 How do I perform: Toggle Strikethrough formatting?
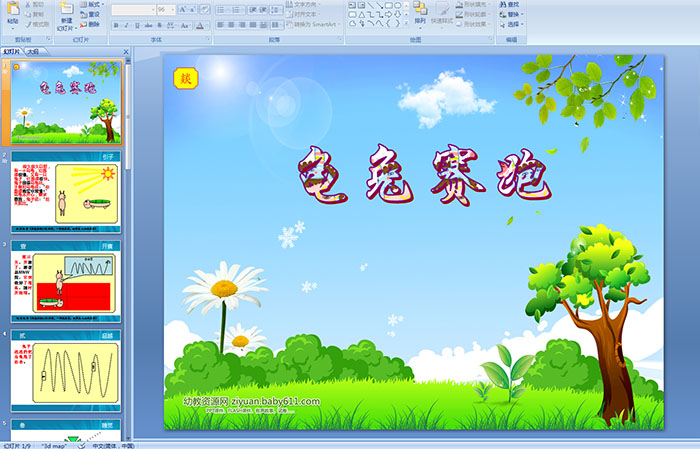coord(148,25)
